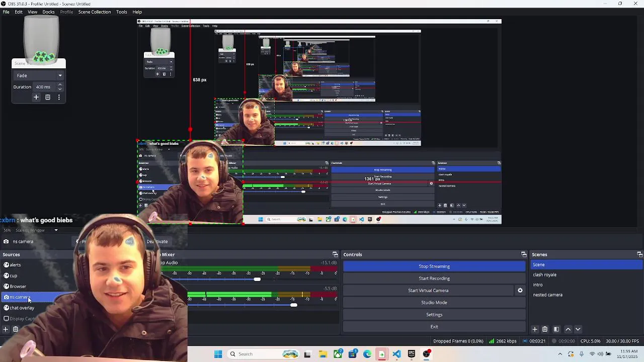Open the Docks menu
The image size is (644, 362).
48,12
